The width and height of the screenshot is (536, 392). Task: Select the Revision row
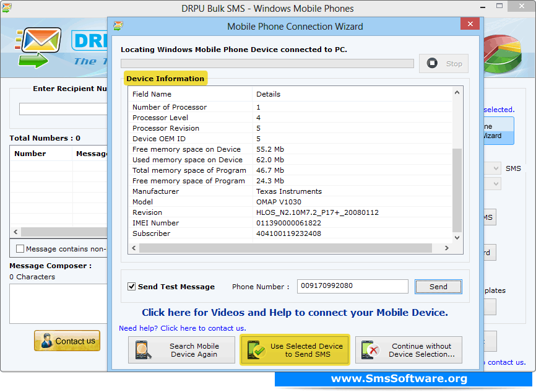click(x=290, y=212)
